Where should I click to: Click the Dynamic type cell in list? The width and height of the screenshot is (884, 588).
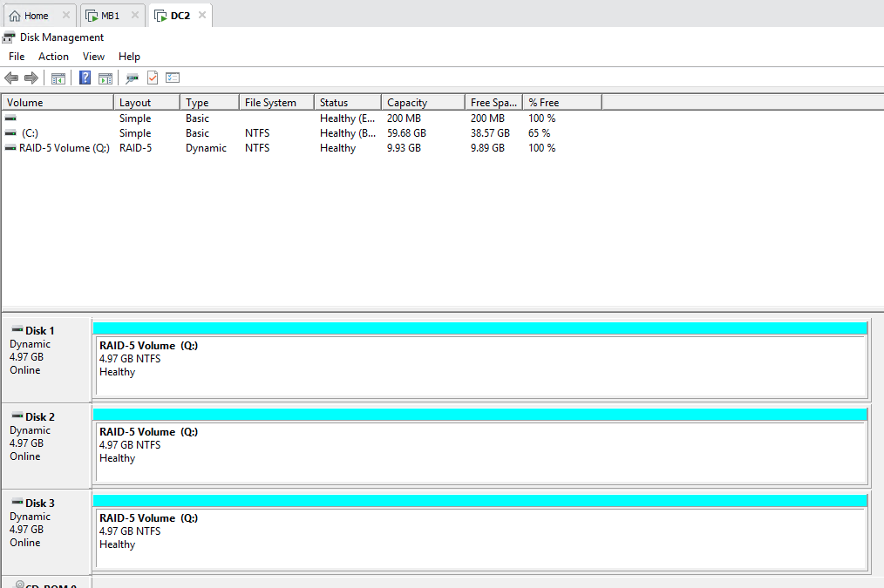point(206,148)
